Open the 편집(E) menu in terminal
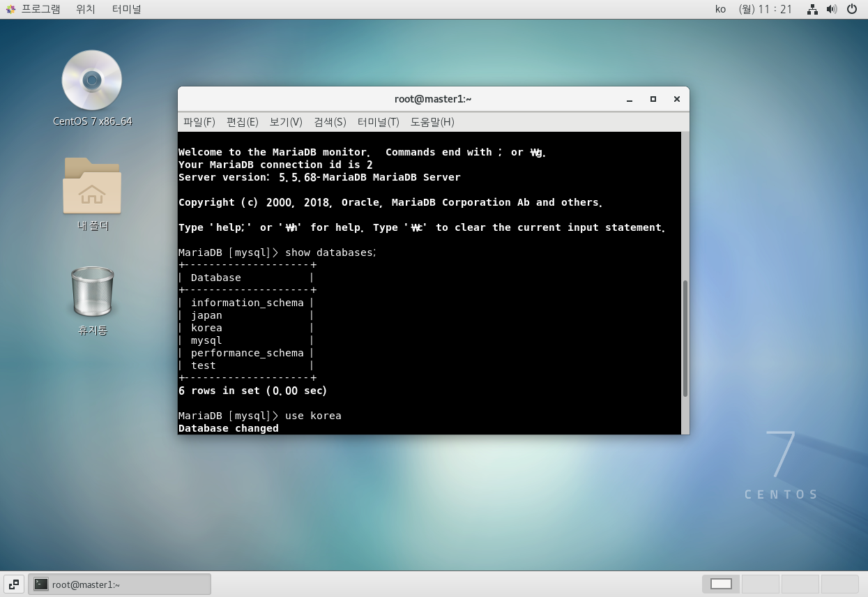868x597 pixels. coord(243,122)
